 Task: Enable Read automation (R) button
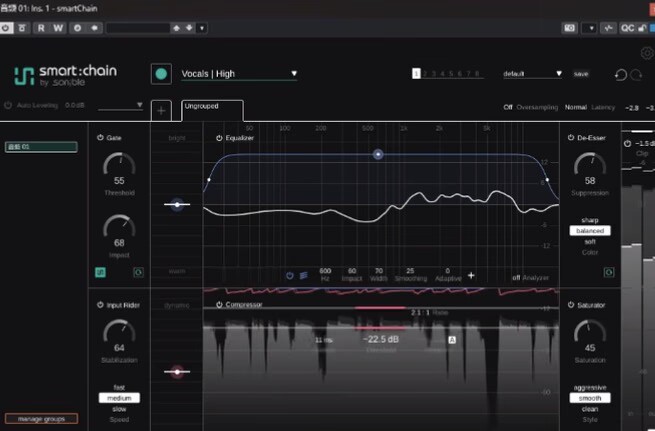click(41, 28)
